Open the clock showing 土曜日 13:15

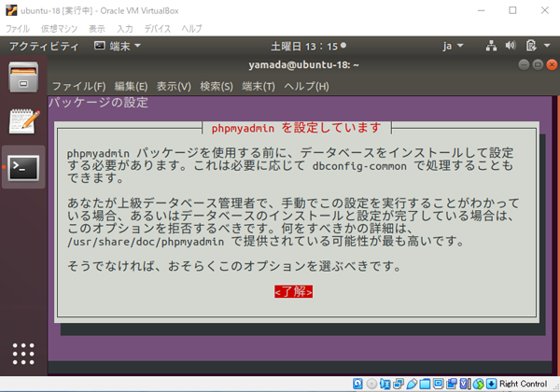[308, 46]
